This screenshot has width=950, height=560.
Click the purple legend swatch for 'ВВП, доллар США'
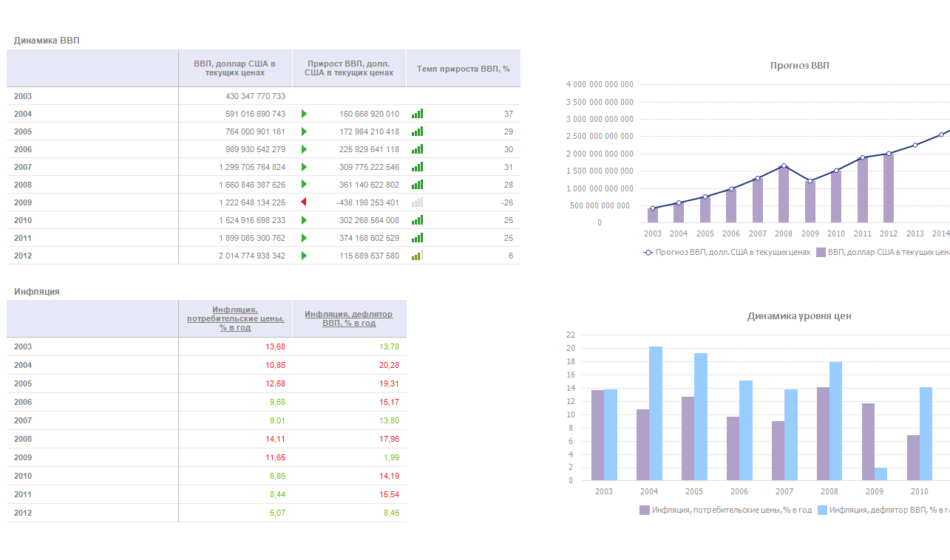[x=821, y=252]
